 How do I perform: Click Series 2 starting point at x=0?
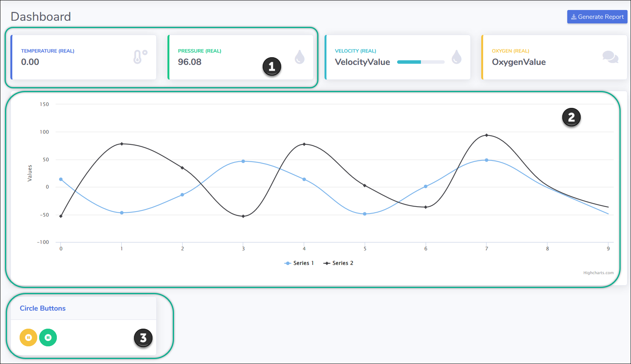point(61,216)
